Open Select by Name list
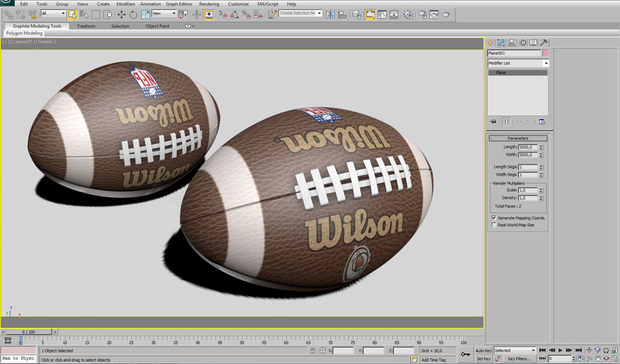Viewport: 620px width, 364px height. [84, 15]
